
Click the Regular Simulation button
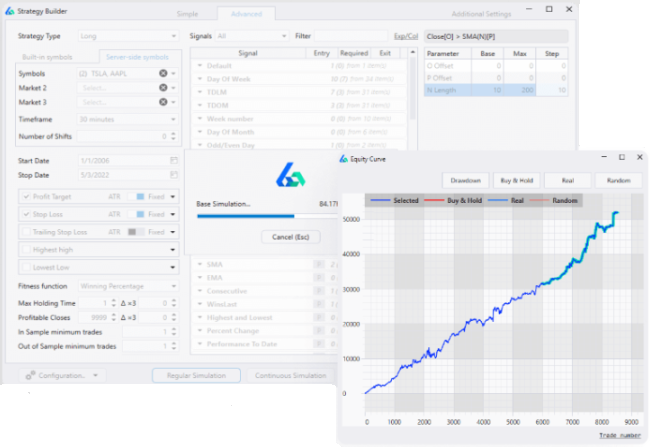pyautogui.click(x=196, y=375)
